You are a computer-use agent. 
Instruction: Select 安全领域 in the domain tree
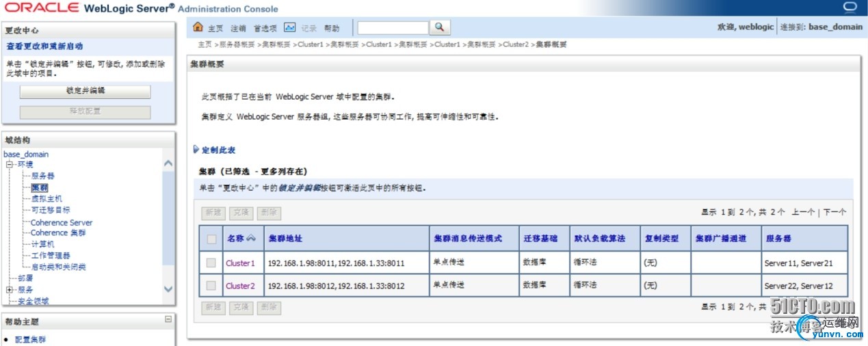(x=33, y=301)
